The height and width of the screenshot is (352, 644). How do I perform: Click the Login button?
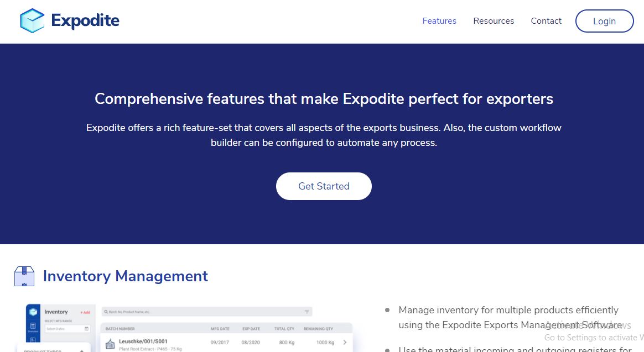pyautogui.click(x=604, y=21)
